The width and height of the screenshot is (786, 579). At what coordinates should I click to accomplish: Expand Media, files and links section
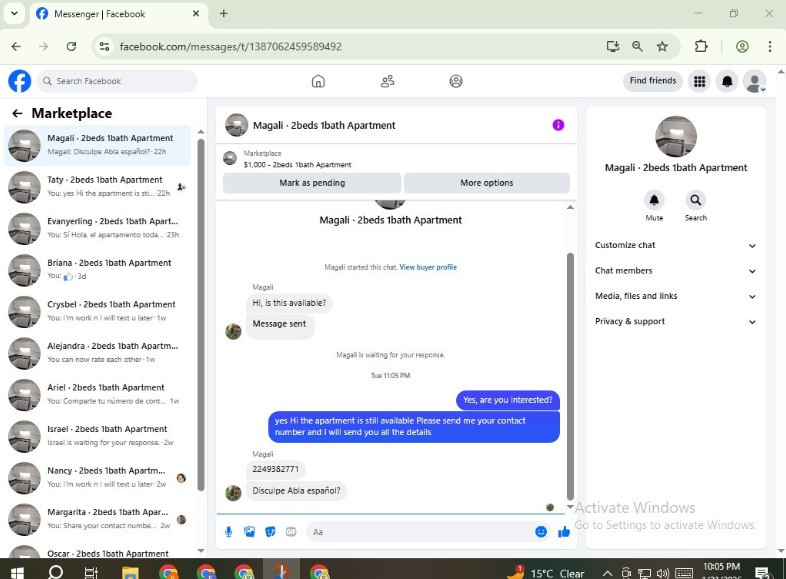click(x=675, y=296)
